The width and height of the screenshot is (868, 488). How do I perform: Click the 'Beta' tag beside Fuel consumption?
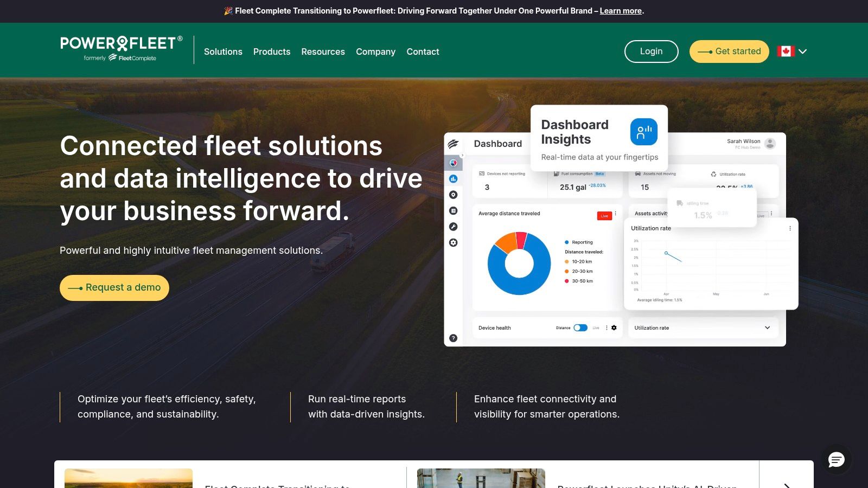click(x=599, y=174)
